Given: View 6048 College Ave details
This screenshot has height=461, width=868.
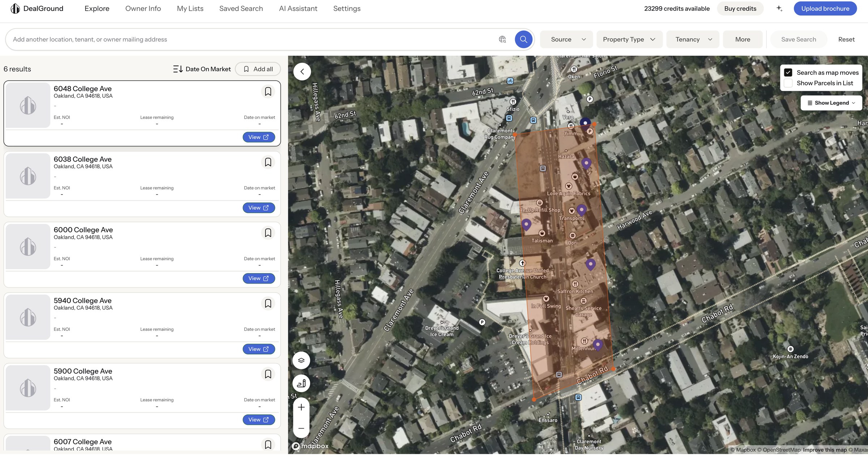Looking at the screenshot, I should 259,137.
